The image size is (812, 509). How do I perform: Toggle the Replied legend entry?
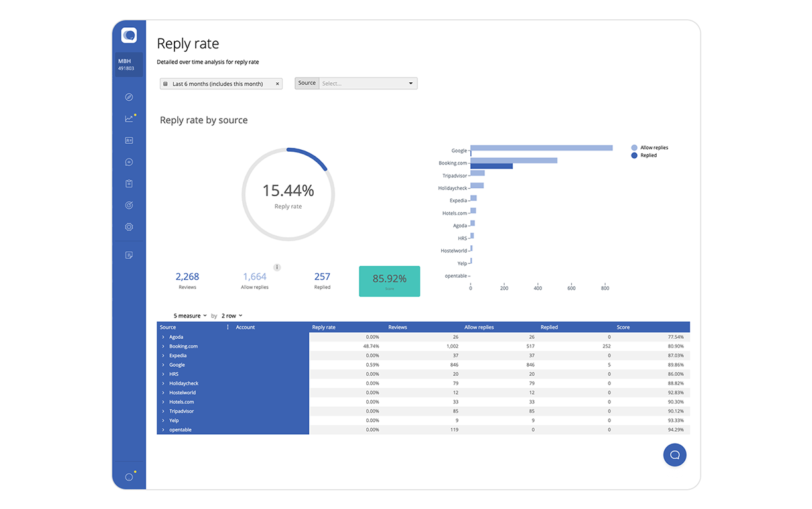[x=647, y=155]
